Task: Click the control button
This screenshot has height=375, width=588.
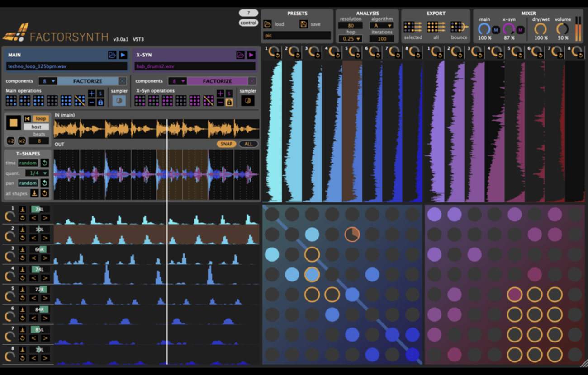Action: click(x=248, y=23)
